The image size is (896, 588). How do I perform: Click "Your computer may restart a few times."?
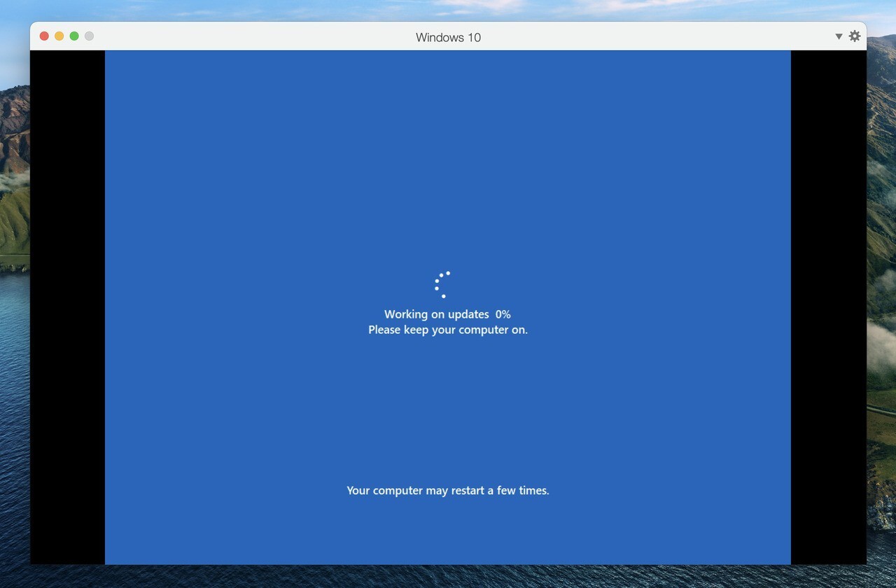448,491
